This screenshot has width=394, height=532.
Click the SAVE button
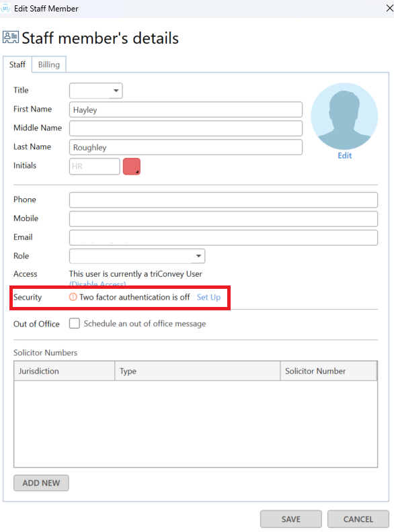pos(290,519)
